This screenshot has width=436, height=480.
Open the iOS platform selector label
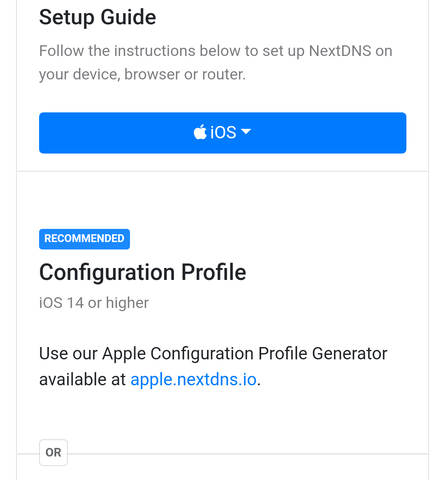pos(223,132)
